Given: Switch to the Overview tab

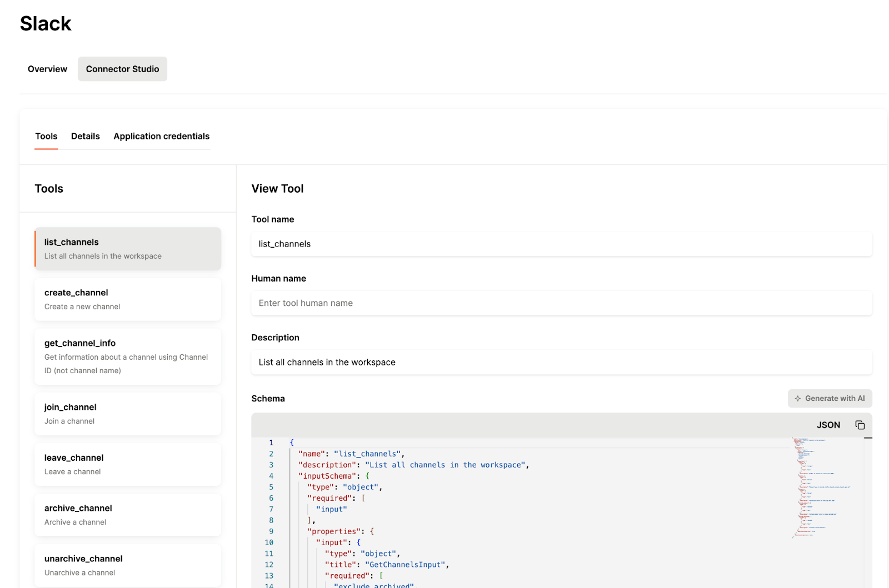Looking at the screenshot, I should click(47, 69).
